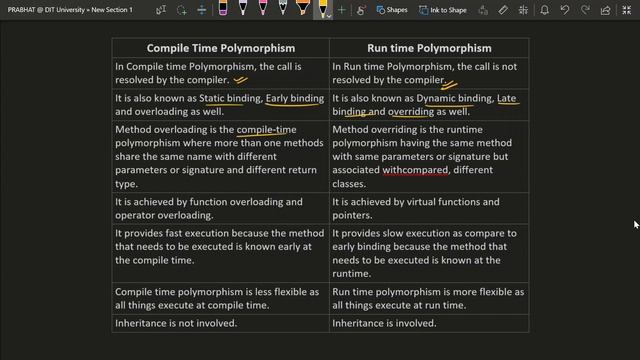640x360 pixels.
Task: Select the orange highlighter
Action: 303,8
